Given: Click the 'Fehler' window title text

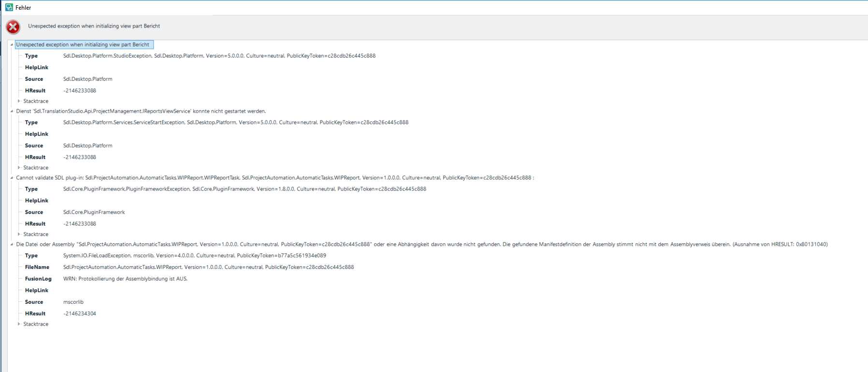Looking at the screenshot, I should click(23, 7).
